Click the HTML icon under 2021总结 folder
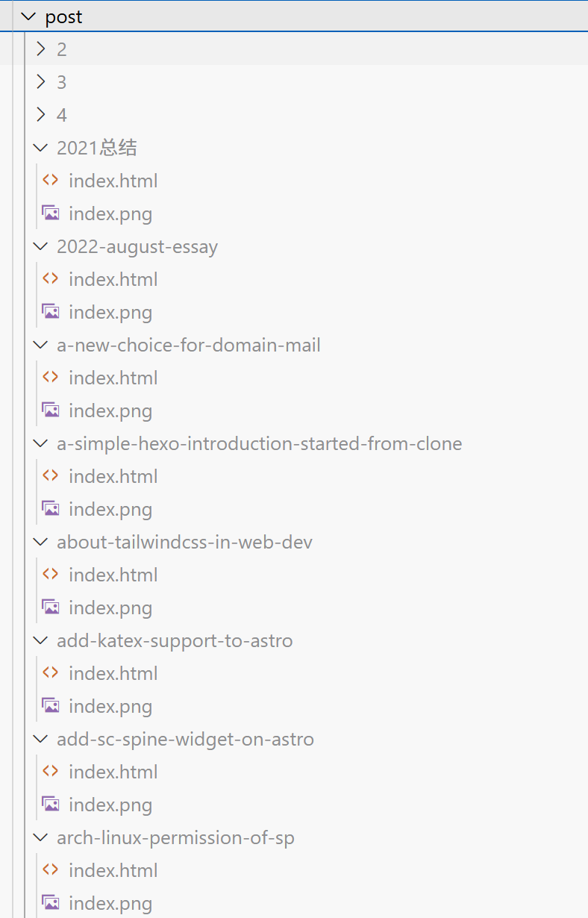588x918 pixels. [50, 181]
